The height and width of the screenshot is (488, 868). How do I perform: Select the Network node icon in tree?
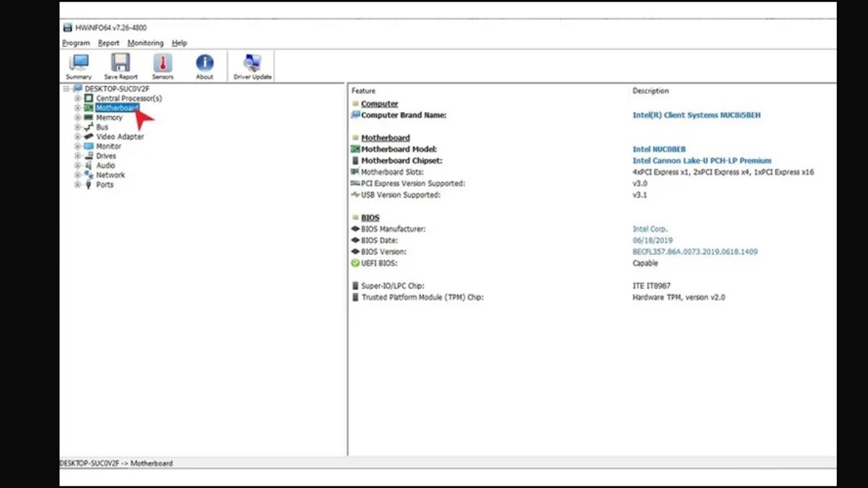(x=89, y=175)
